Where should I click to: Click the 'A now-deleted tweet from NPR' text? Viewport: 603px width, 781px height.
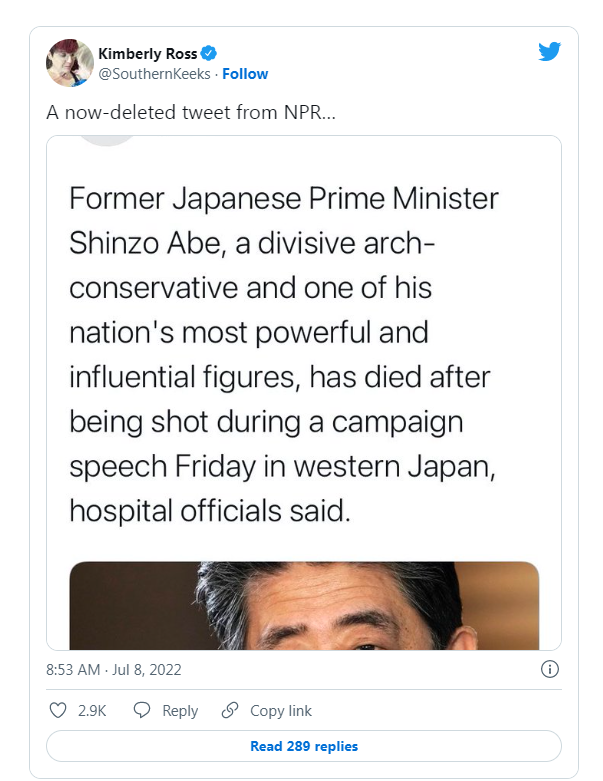[191, 113]
